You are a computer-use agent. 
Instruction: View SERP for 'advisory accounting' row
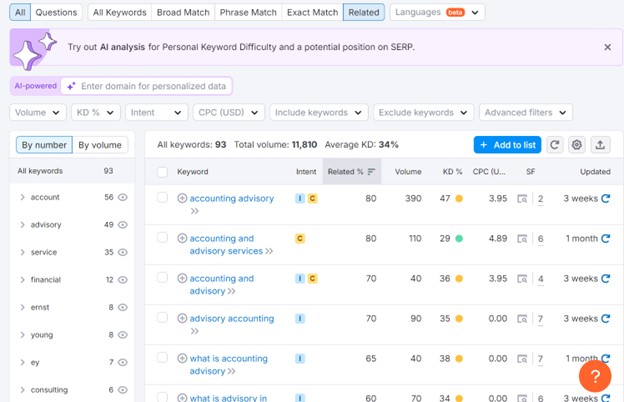[522, 319]
